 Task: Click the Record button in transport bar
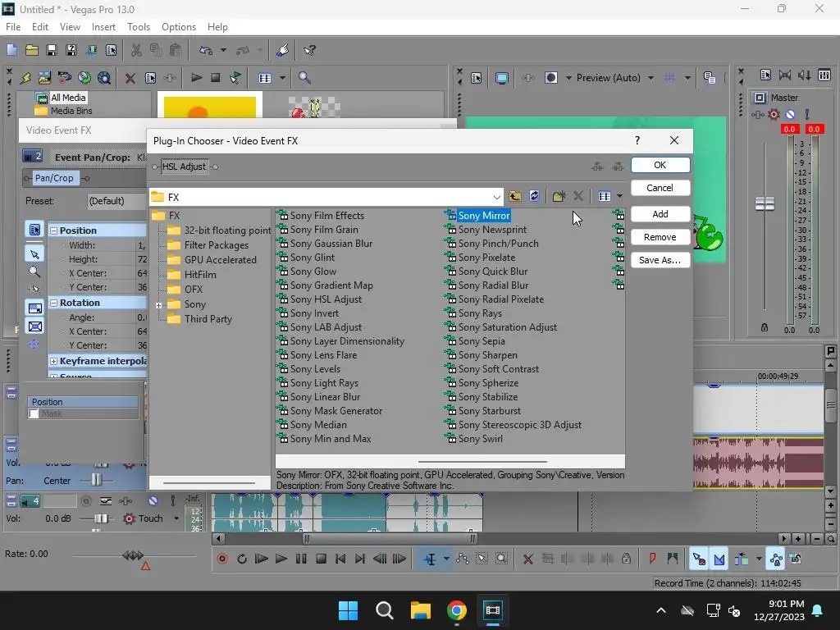click(221, 559)
